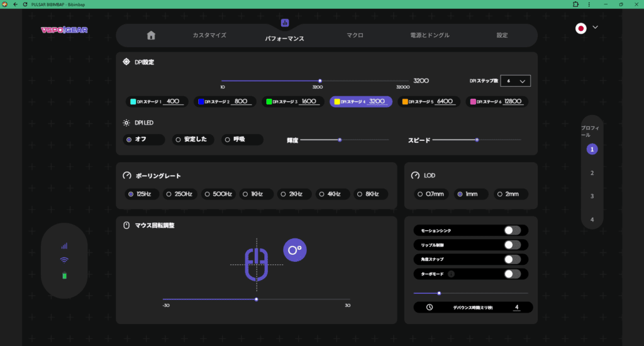The image size is (644, 346).
Task: Go to the Home icon tab
Action: tap(150, 35)
